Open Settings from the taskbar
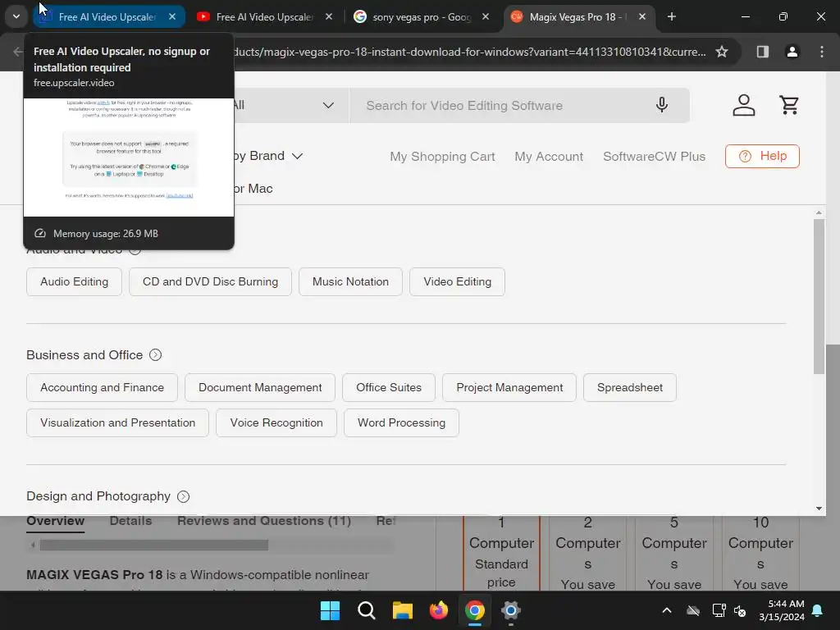 tap(510, 610)
